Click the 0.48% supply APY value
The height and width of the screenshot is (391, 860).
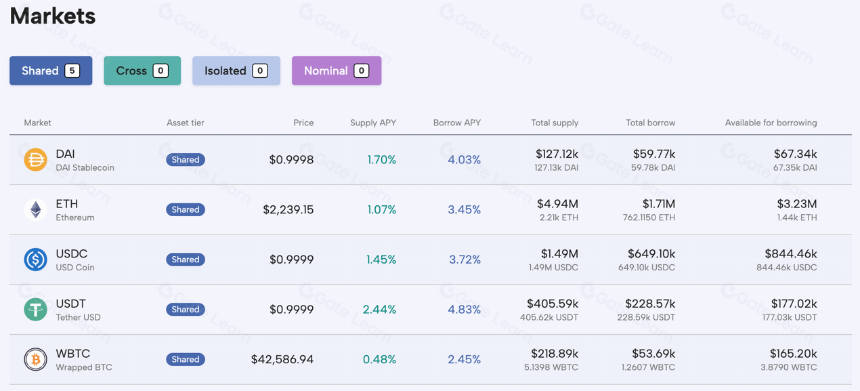point(380,359)
